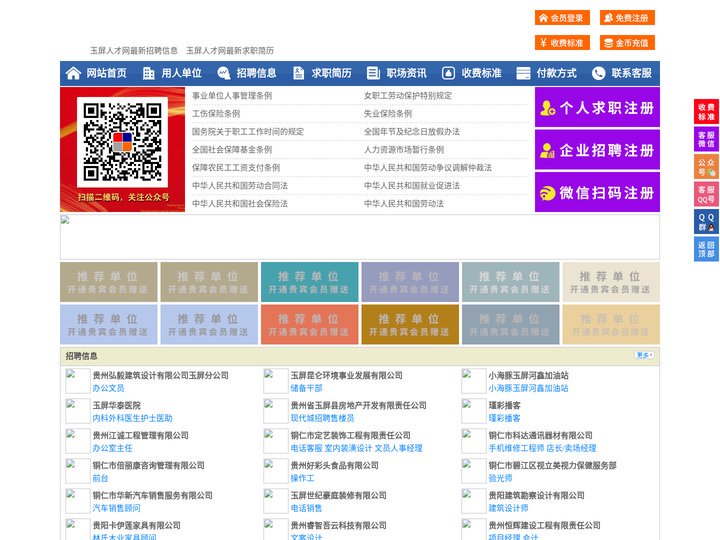Open 国务院关于职工工作时间的规定 link
Viewport: 720px width, 540px height.
point(248,132)
